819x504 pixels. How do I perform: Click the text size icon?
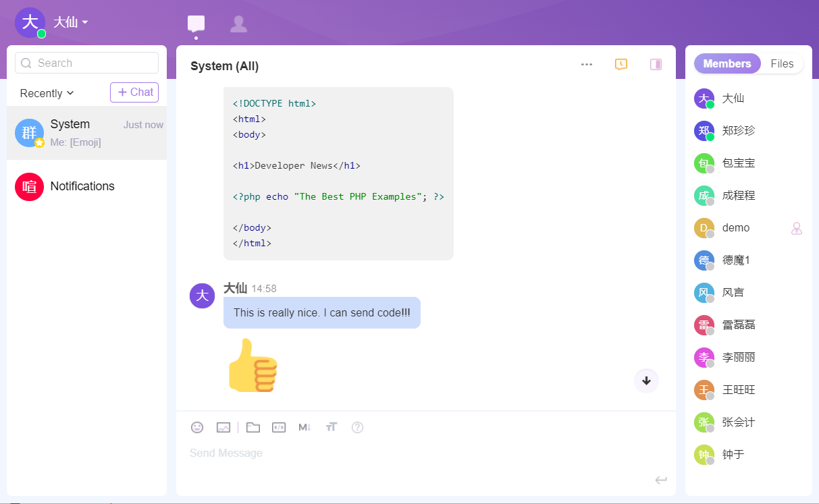pyautogui.click(x=331, y=427)
